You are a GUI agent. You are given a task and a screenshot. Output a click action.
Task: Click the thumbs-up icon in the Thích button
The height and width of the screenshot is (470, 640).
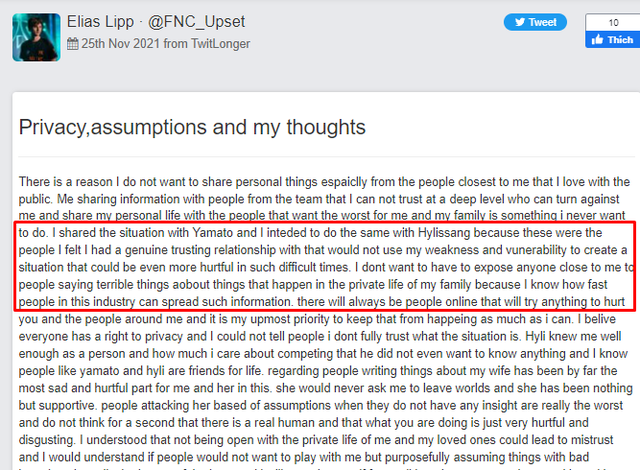(x=595, y=40)
